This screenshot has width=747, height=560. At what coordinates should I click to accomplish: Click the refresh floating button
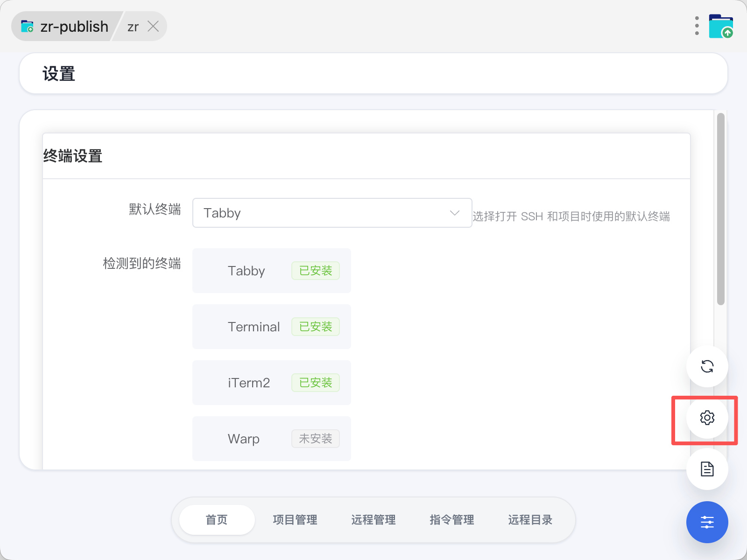[707, 366]
